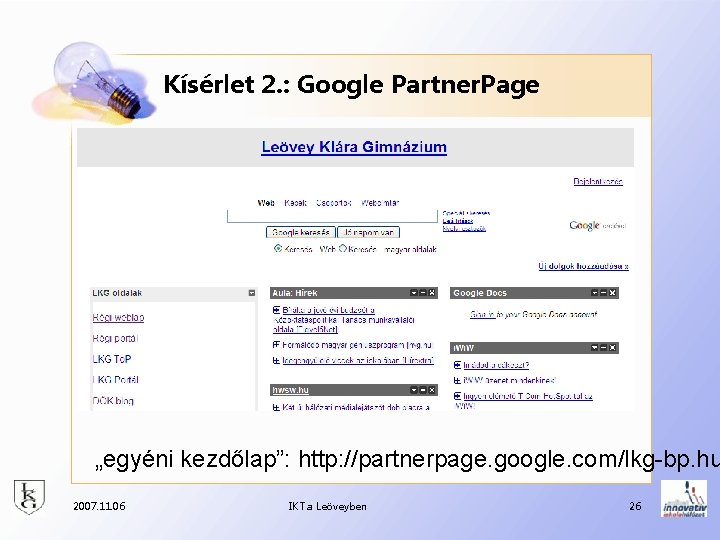This screenshot has width=720, height=540.
Task: Switch to the Képek search tab
Action: point(295,202)
